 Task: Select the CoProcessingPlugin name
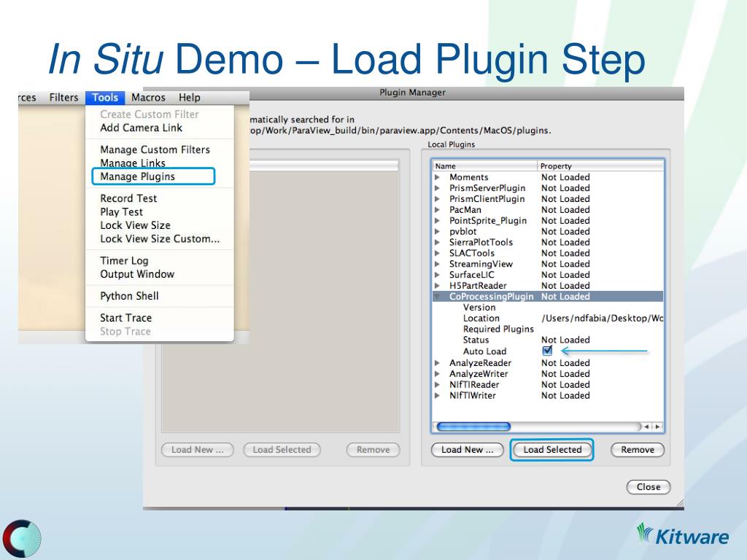pyautogui.click(x=491, y=296)
